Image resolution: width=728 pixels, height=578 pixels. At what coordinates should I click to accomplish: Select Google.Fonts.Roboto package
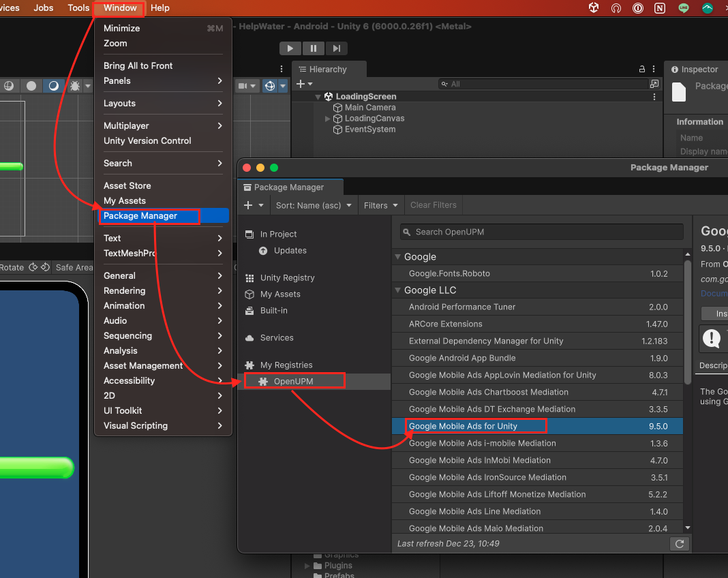pos(538,273)
